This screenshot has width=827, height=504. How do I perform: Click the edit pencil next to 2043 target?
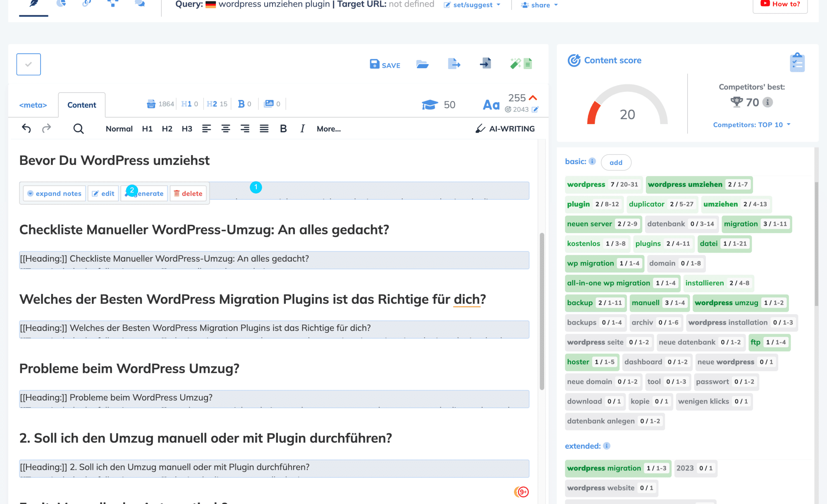coord(535,110)
